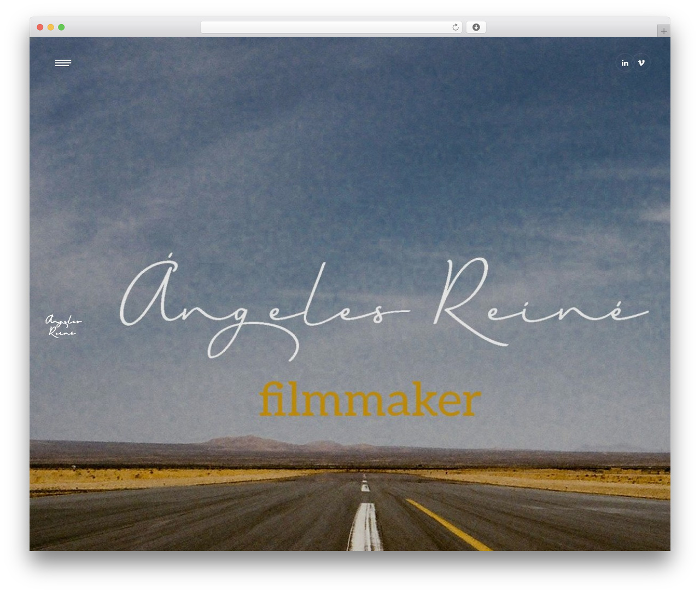Viewport: 700px width, 593px height.
Task: Click the small Ángeles Reiné signature logo
Action: (63, 325)
